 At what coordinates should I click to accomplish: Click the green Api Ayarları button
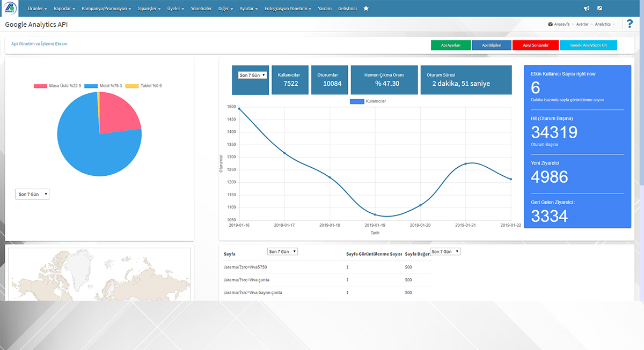(450, 46)
